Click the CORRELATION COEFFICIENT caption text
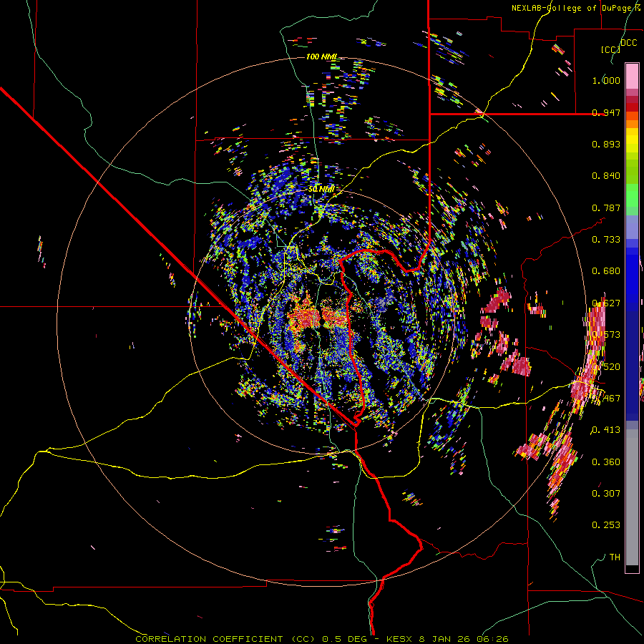Screen dimensions: 644x644 point(209,639)
